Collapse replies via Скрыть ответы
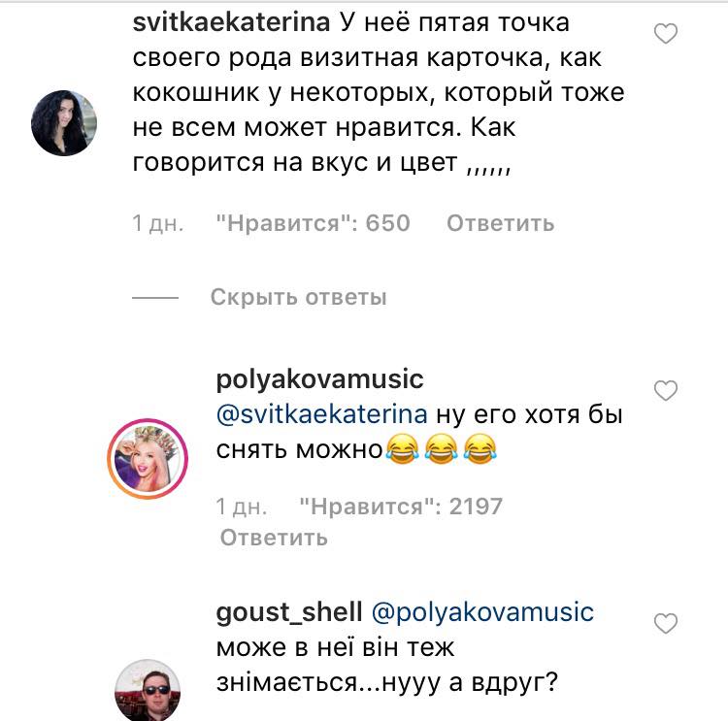 click(x=298, y=297)
